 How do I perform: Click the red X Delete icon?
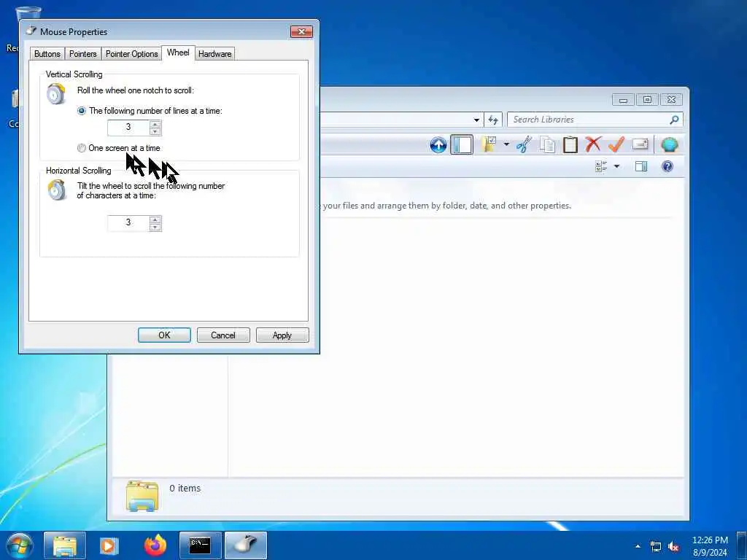click(593, 144)
